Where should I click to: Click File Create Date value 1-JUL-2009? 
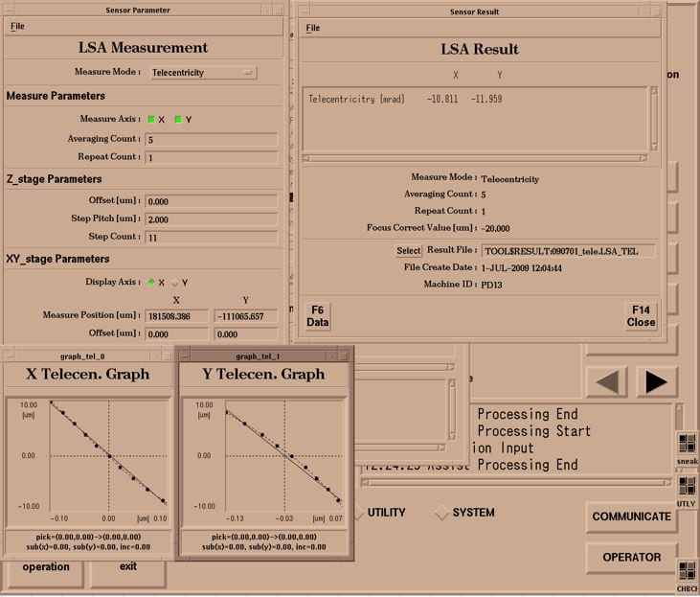click(522, 267)
